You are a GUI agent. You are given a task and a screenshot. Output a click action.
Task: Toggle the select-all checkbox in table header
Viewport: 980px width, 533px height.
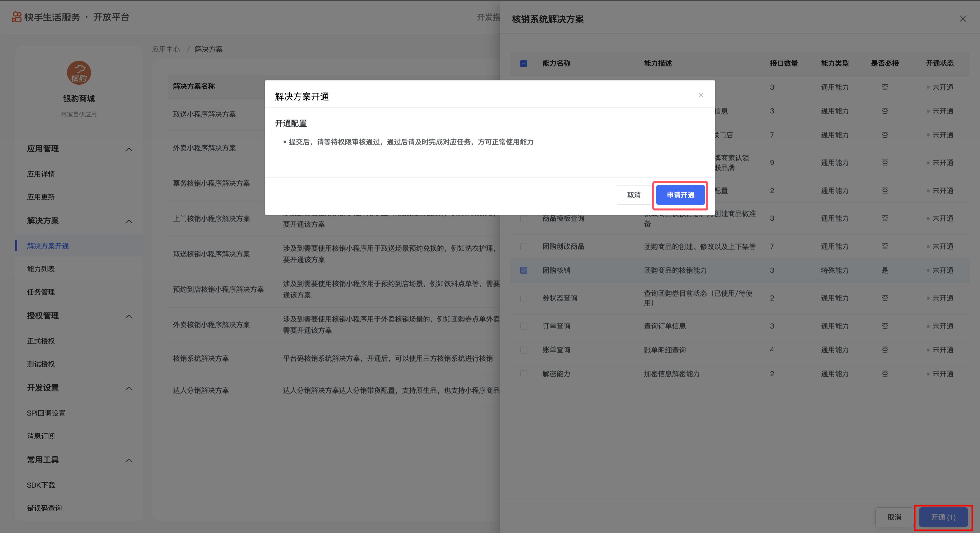click(523, 64)
